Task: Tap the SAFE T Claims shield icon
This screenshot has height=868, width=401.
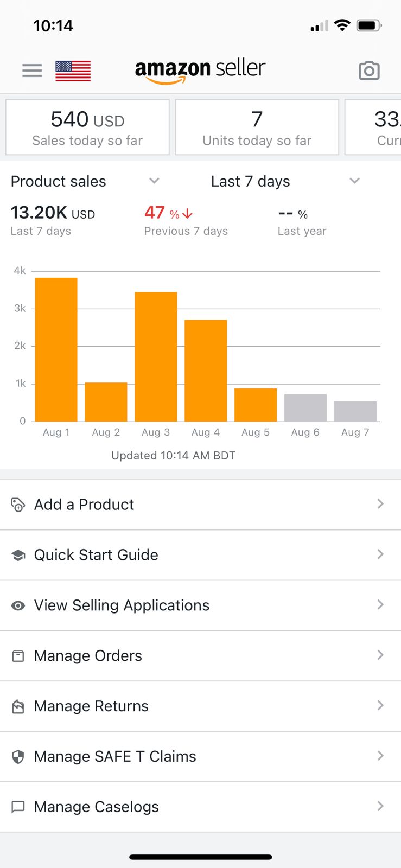Action: [x=18, y=757]
